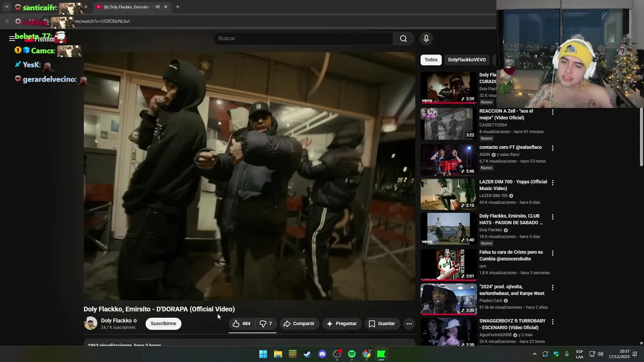
Task: Open Google Chrome from the taskbar
Action: pos(367,354)
